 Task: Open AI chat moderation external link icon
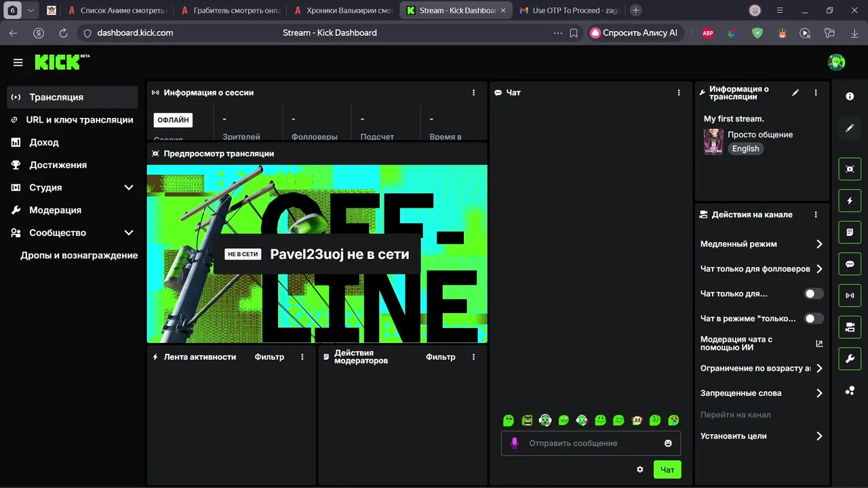[x=819, y=344]
